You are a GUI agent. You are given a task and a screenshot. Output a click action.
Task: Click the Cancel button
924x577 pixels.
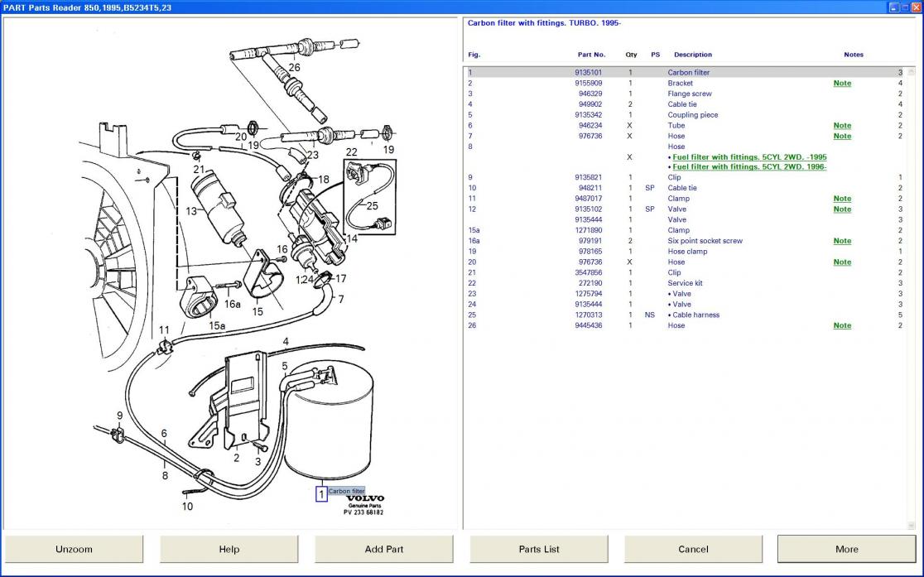pyautogui.click(x=693, y=549)
